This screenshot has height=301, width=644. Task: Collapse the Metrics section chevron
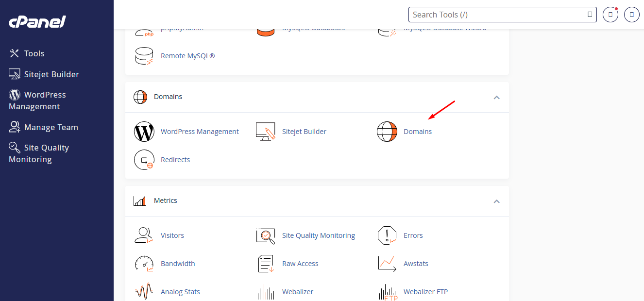coord(496,201)
